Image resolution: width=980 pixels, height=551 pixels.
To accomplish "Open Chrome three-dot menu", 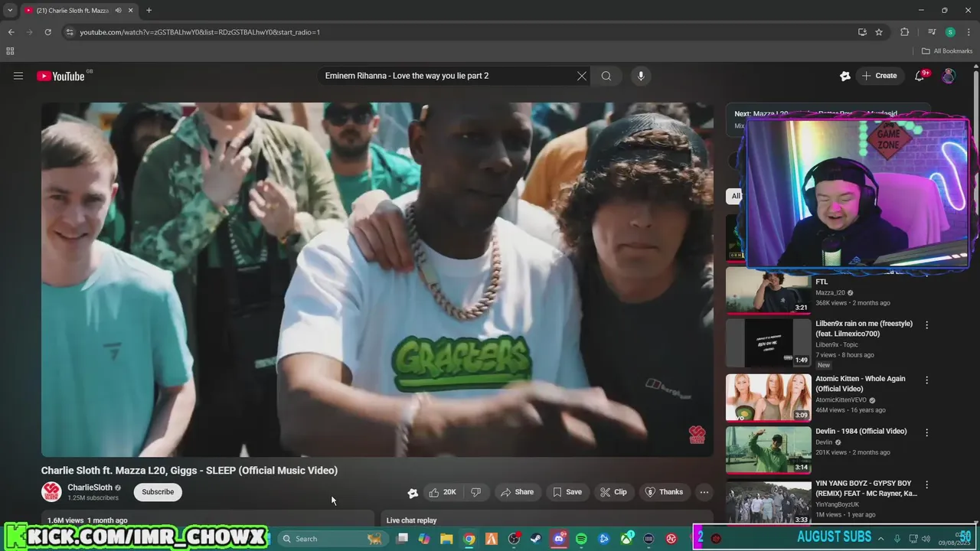I will pos(968,32).
